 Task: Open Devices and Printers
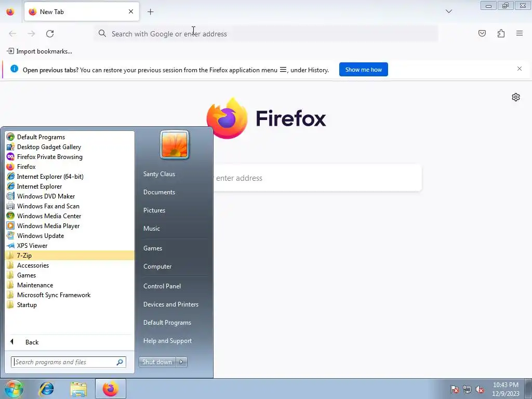[170, 304]
